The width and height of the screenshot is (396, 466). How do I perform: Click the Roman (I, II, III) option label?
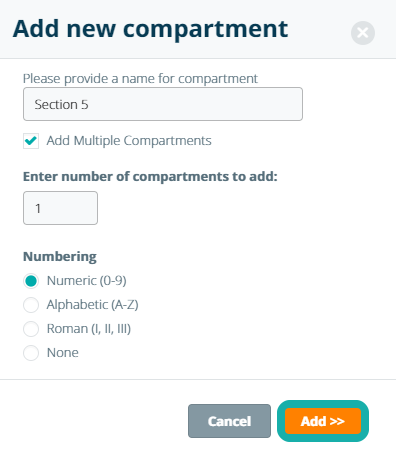click(89, 329)
